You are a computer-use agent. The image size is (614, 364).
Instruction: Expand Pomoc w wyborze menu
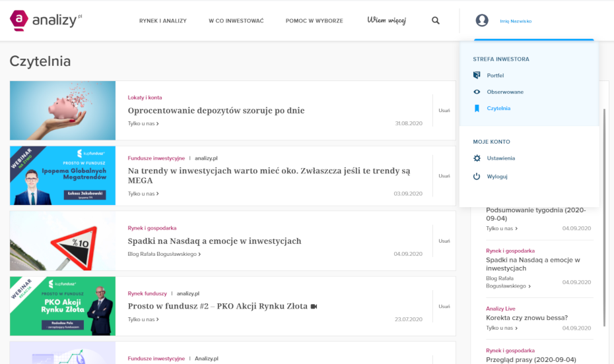314,20
